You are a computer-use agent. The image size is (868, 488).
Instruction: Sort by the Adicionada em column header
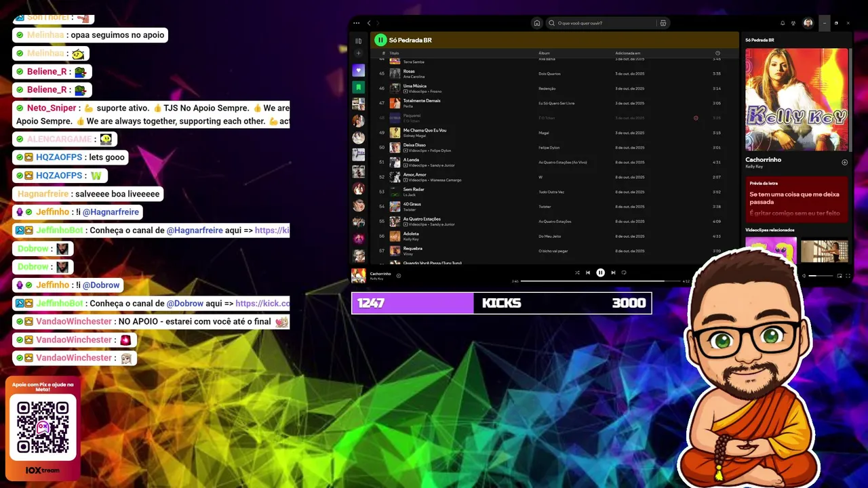(x=628, y=53)
